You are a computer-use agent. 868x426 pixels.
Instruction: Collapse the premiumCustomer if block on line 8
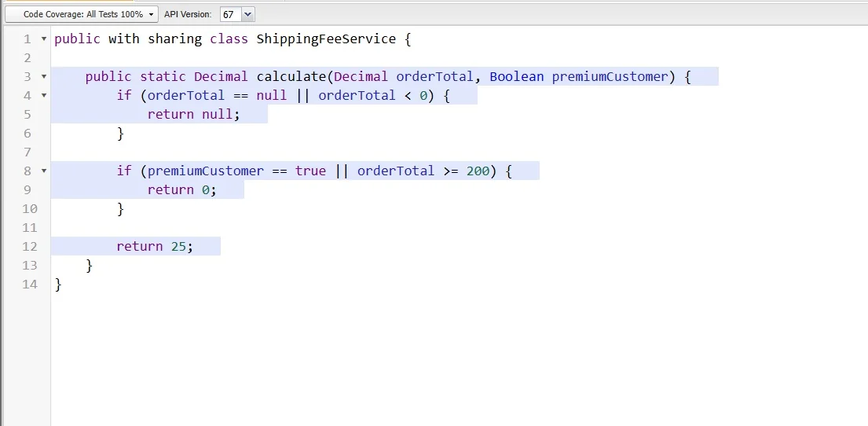coord(44,171)
